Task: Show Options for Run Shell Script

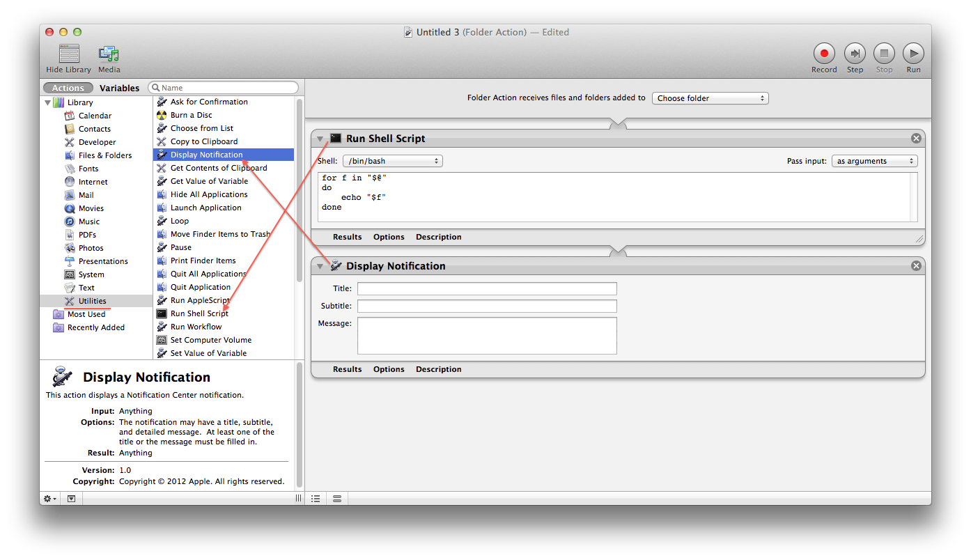Action: [389, 237]
